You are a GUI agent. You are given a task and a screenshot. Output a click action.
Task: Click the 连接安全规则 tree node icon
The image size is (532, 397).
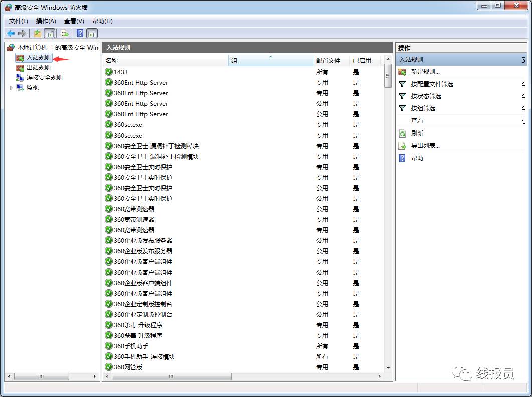click(x=20, y=78)
